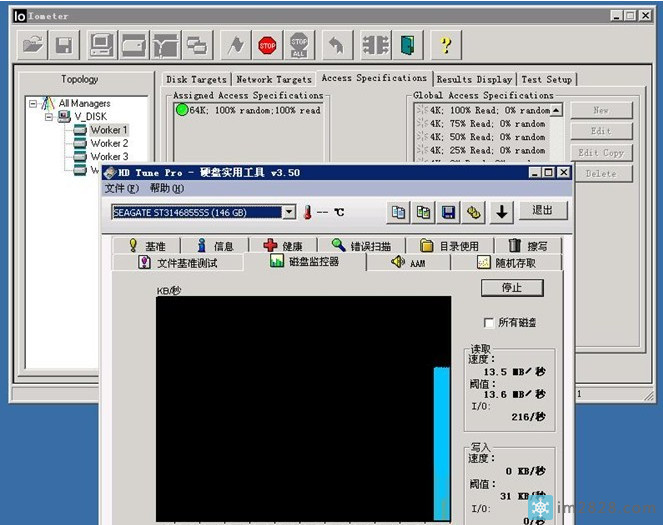Collapse the V_DISK manager node
Image resolution: width=663 pixels, height=525 pixels.
pos(47,117)
